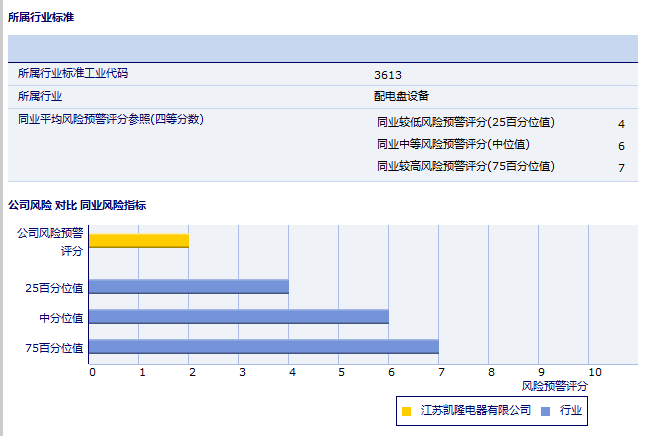Viewport: 661px width, 436px height.
Task: Select the 配电盘设备 industry value
Action: tap(401, 96)
